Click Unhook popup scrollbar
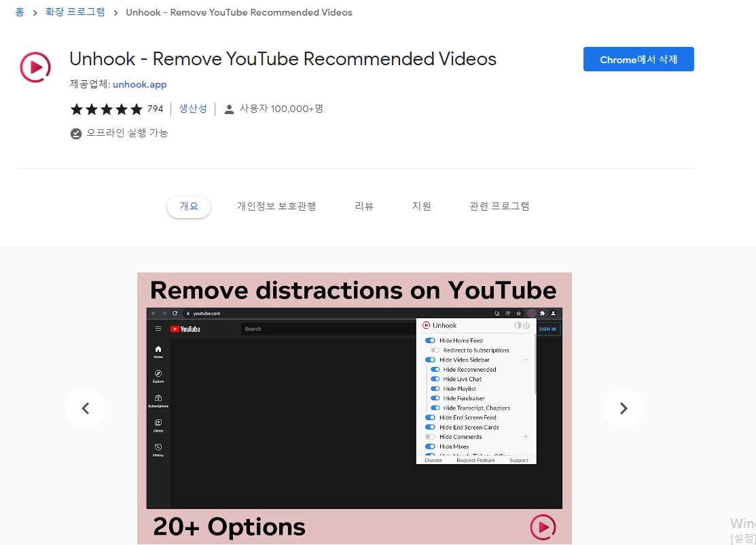Image resolution: width=756 pixels, height=545 pixels. (x=535, y=364)
